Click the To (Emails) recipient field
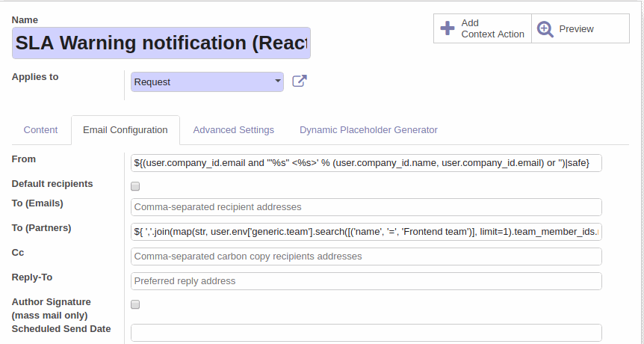The width and height of the screenshot is (644, 344). (x=366, y=206)
